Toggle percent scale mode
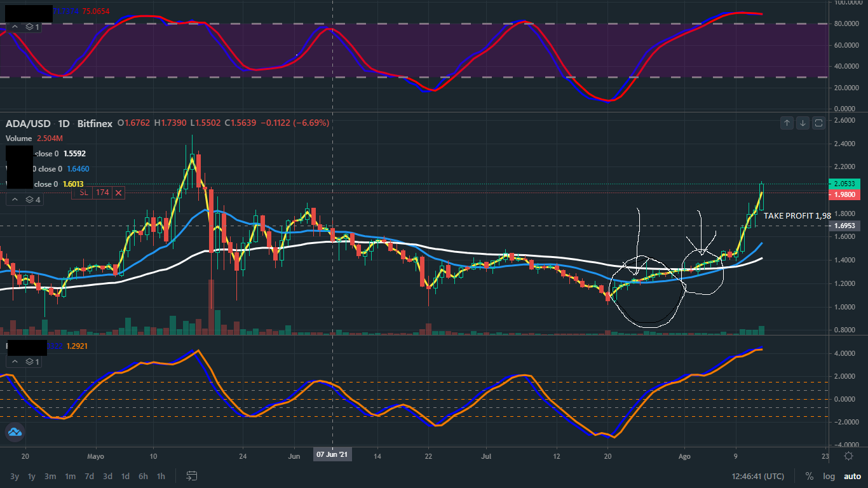The width and height of the screenshot is (868, 488). coord(809,476)
